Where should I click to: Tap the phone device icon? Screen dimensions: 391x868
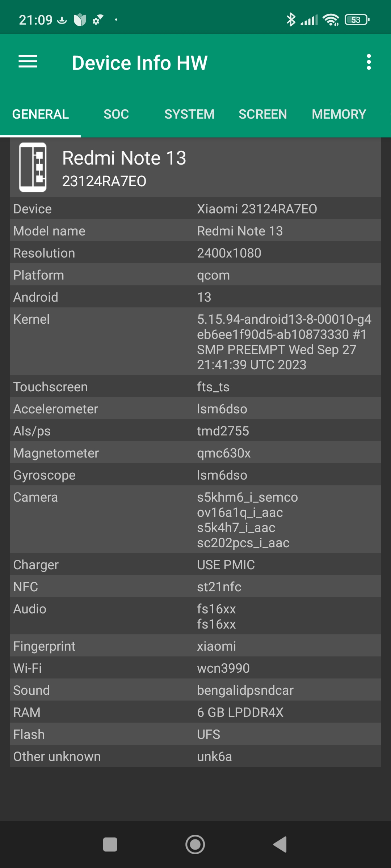pyautogui.click(x=33, y=167)
